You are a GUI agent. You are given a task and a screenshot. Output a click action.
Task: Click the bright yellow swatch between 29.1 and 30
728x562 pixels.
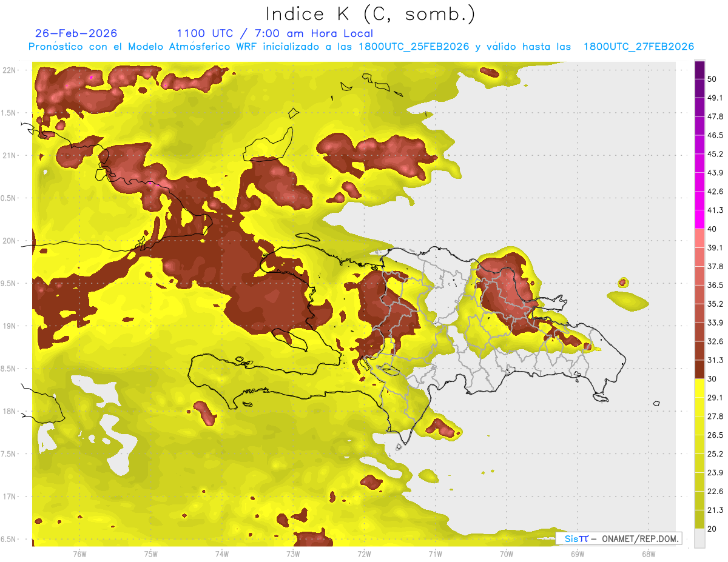699,388
